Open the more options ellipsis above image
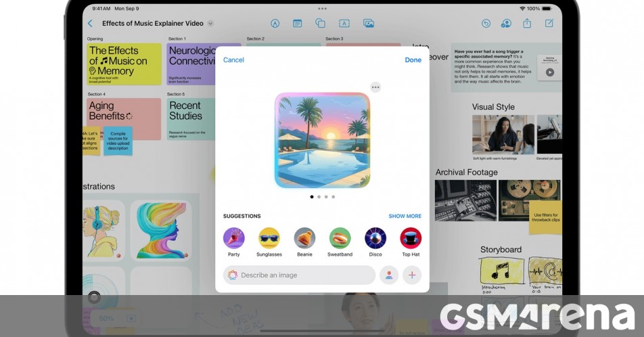 [x=375, y=87]
